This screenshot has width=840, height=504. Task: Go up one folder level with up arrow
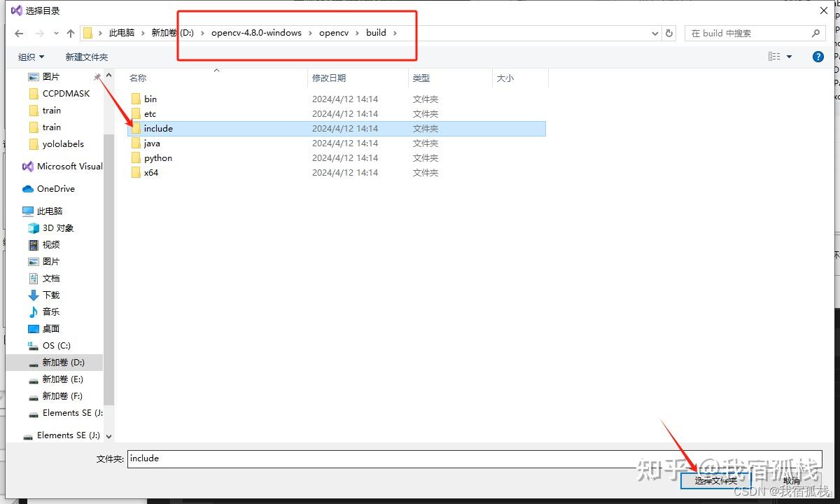[x=70, y=32]
